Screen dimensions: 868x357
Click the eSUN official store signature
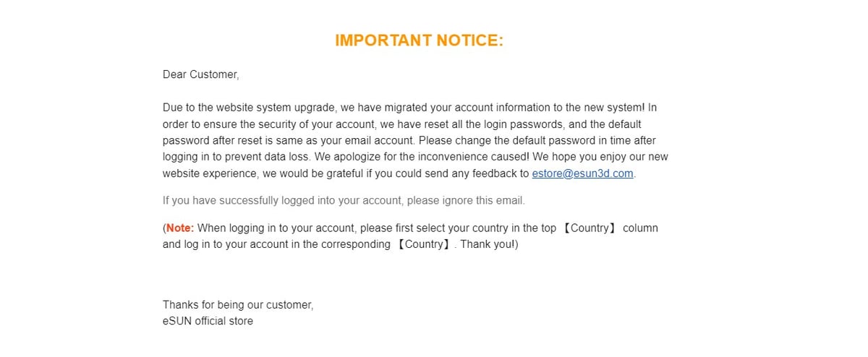[208, 321]
